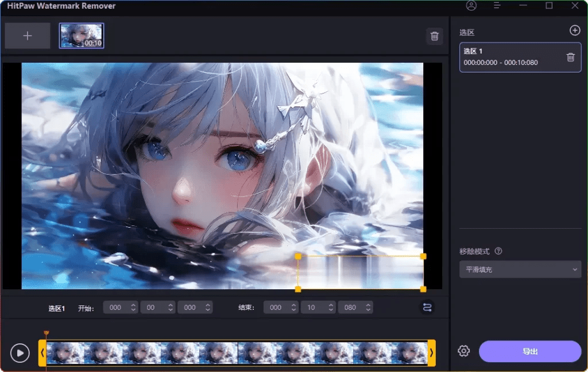Select the 00:10 video thumbnail
The width and height of the screenshot is (588, 372).
point(82,35)
